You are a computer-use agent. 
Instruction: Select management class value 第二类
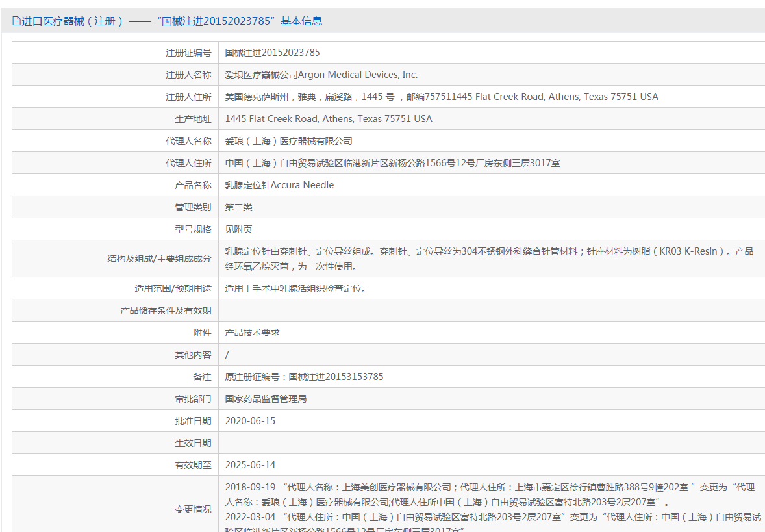pos(238,207)
